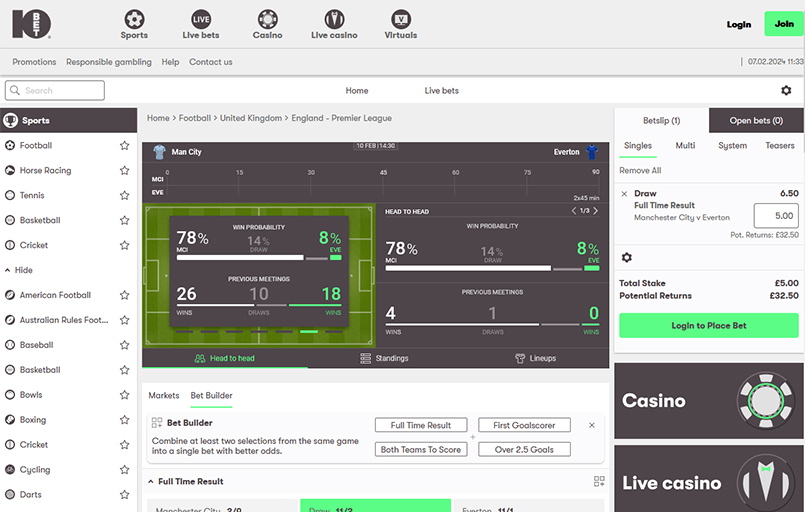The height and width of the screenshot is (512, 805).
Task: Click the 10Bet logo
Action: tap(31, 24)
